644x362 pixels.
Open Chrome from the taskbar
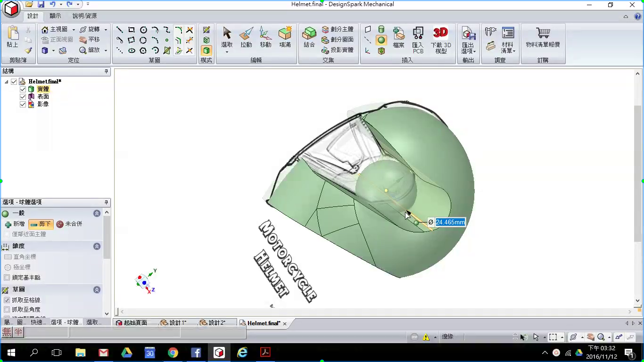[173, 353]
